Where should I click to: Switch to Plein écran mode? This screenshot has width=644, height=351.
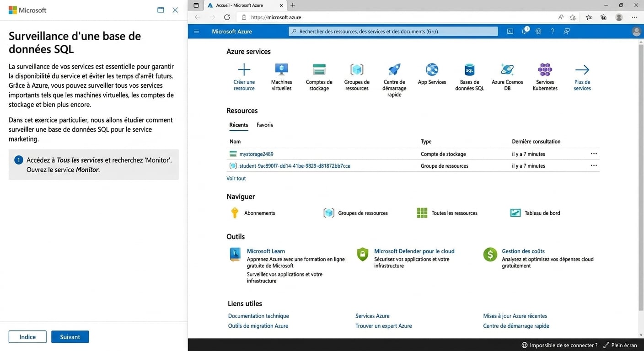620,346
